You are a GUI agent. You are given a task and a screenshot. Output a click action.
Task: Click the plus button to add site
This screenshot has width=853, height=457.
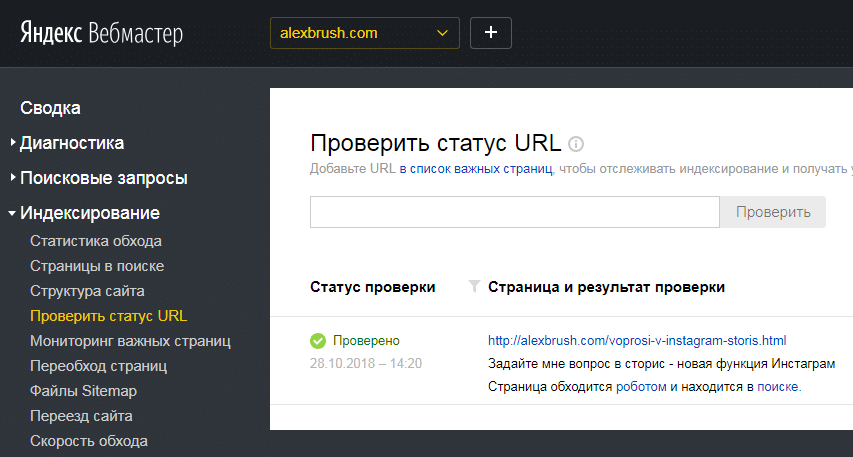tap(491, 33)
